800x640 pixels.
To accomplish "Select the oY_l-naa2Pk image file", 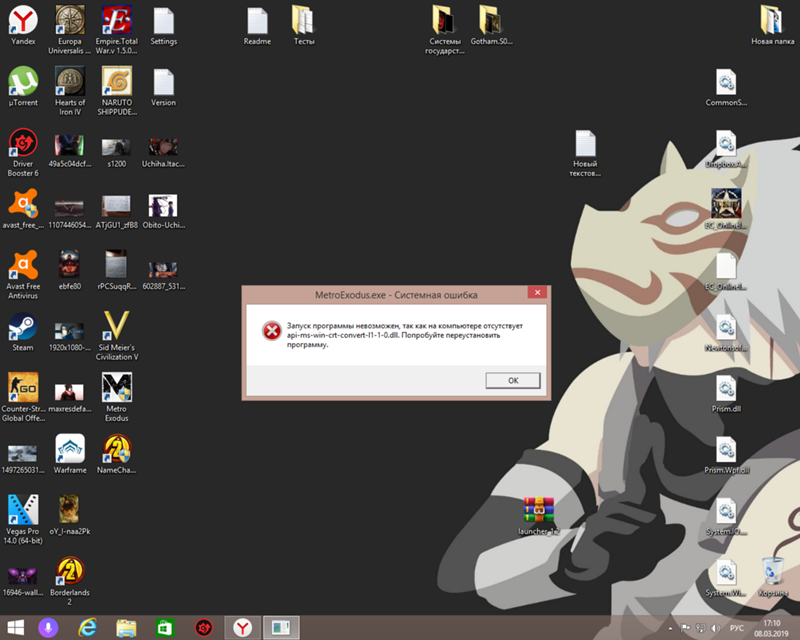I will (x=70, y=515).
